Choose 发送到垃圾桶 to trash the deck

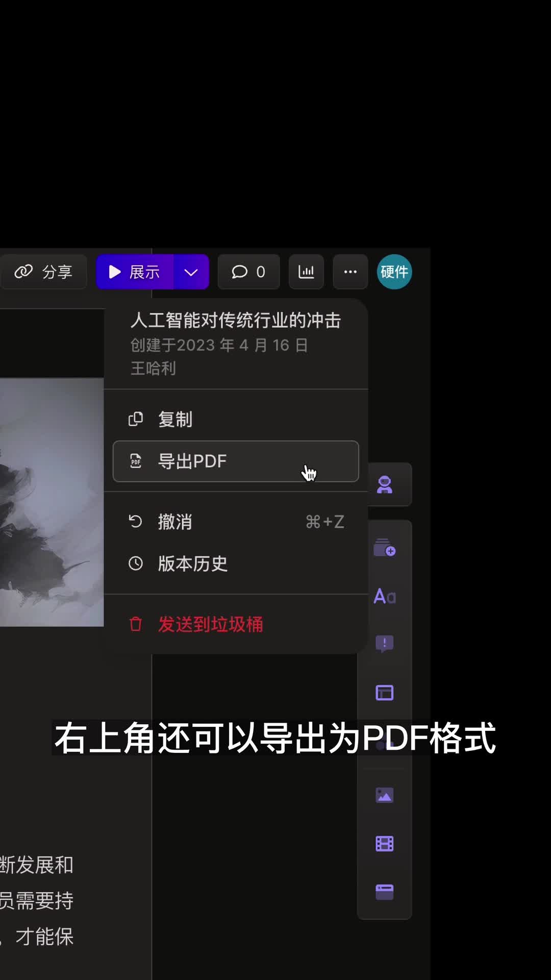(x=210, y=624)
